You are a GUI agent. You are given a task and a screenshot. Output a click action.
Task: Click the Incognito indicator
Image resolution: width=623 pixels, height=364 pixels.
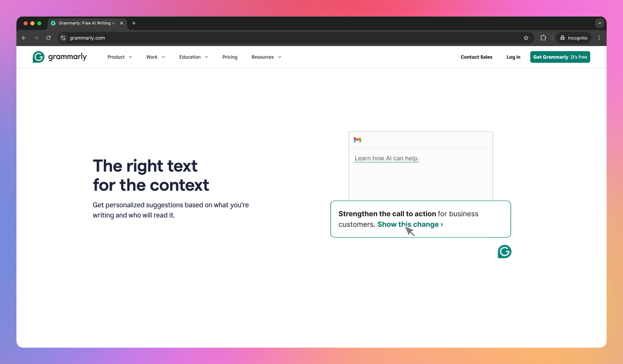(574, 38)
